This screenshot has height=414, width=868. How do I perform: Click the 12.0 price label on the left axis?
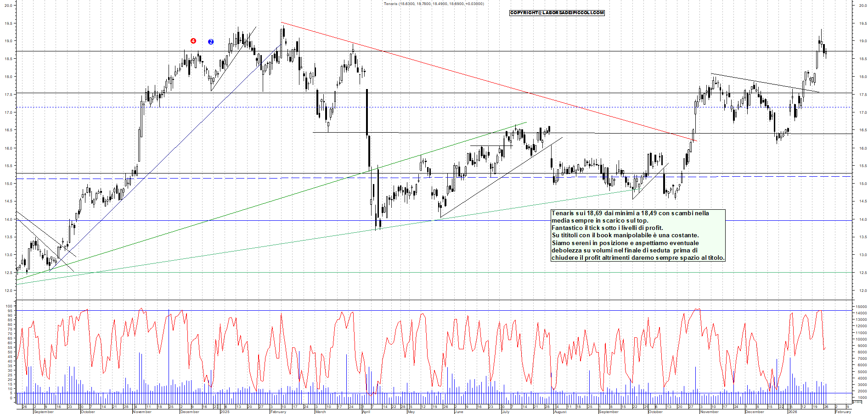point(8,291)
